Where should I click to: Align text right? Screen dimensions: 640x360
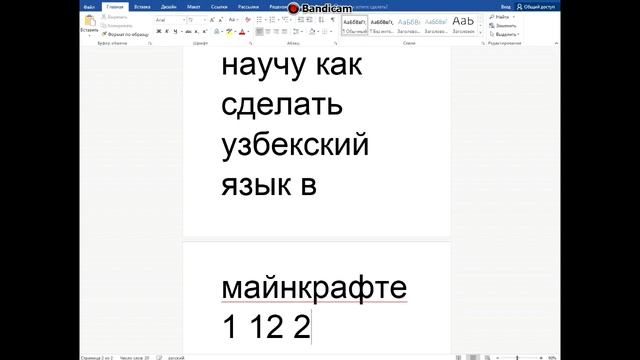pos(276,31)
